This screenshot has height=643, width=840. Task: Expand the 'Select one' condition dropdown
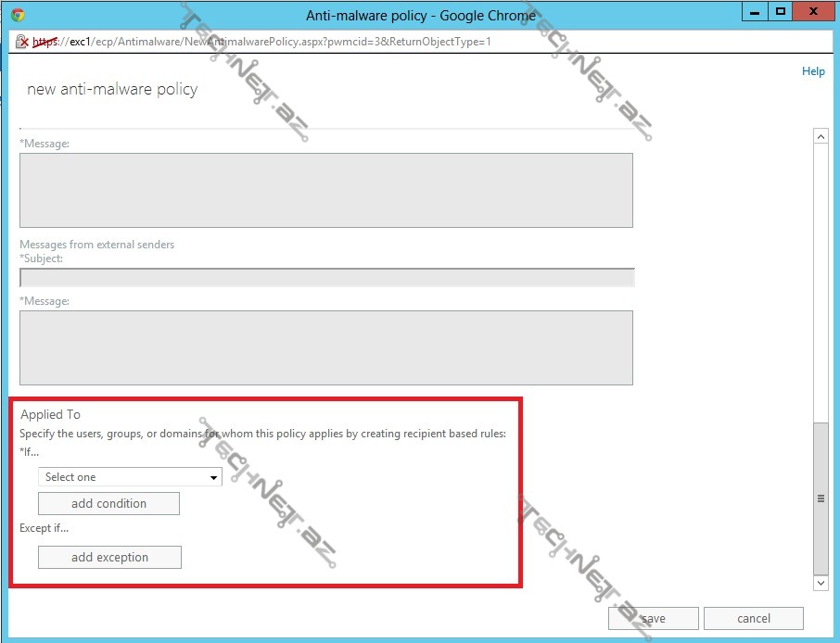[x=130, y=477]
